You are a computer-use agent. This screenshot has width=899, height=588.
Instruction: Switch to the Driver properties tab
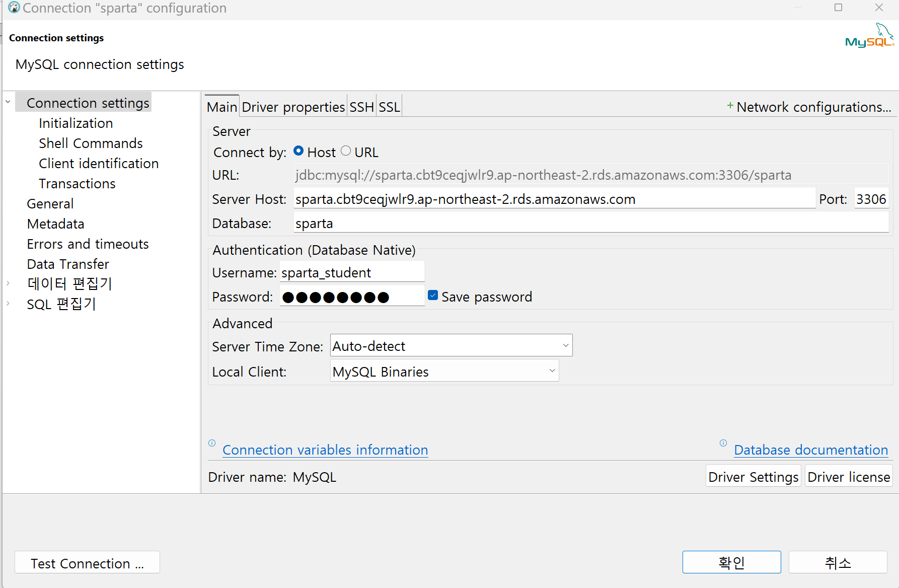click(x=293, y=107)
